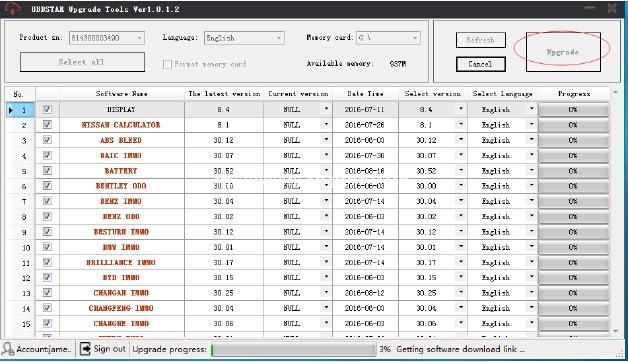The image size is (628, 362).
Task: Open Select version dropdown for BENZ ODO
Action: pos(461,216)
